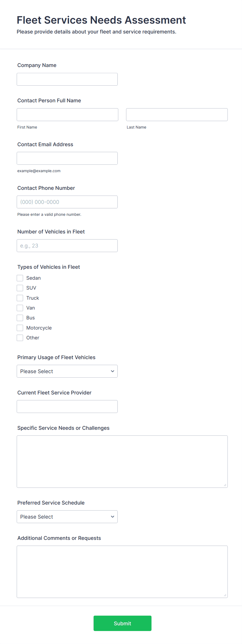
Task: Click the Contact Phone Number field
Action: (67, 202)
